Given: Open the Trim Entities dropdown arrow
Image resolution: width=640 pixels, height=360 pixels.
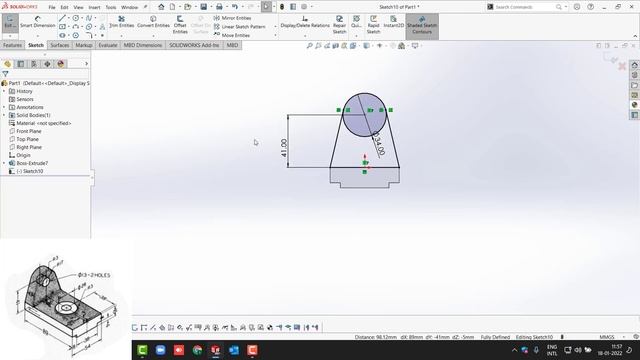Looking at the screenshot, I should pos(121,36).
